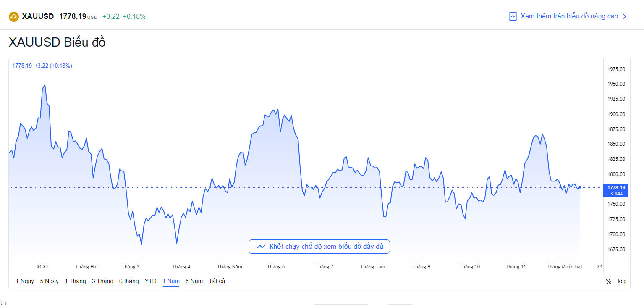Image resolution: width=644 pixels, height=305 pixels.
Task: Select the 5 Ngày time range
Action: click(x=49, y=281)
